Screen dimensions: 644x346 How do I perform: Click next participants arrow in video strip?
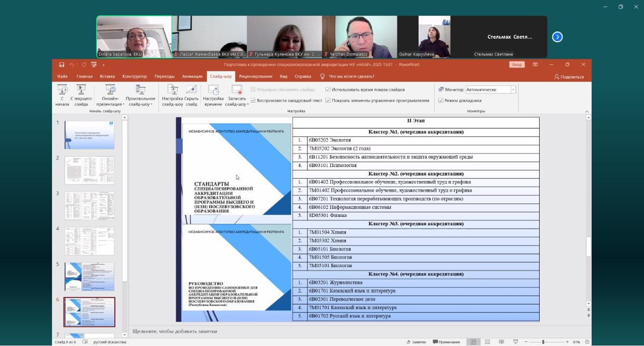(x=557, y=37)
